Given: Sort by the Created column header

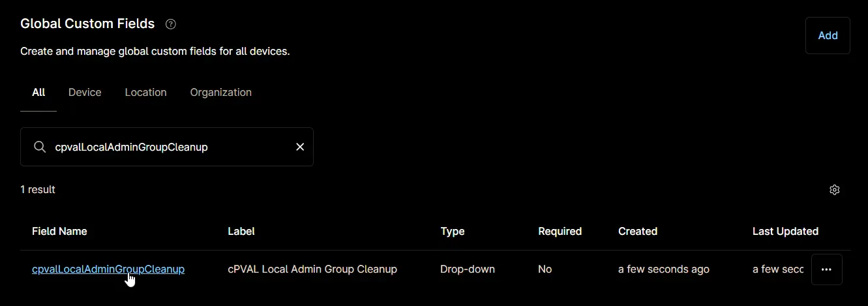Looking at the screenshot, I should tap(638, 231).
